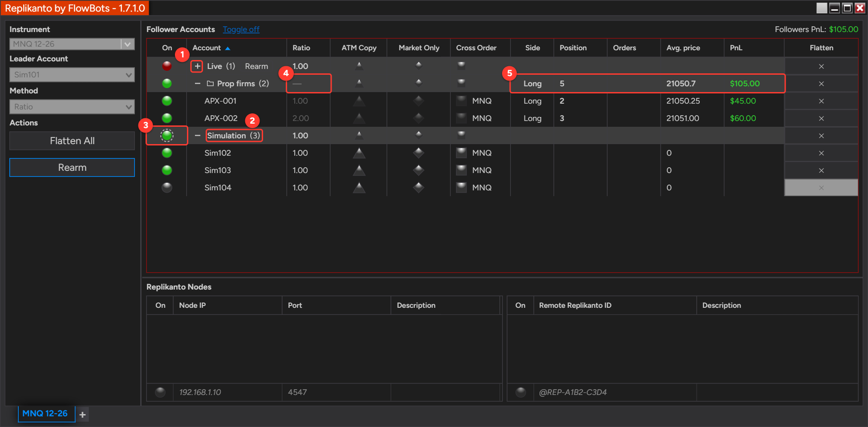This screenshot has height=427, width=868.
Task: Enable remote Replikanto @REP-A1B2-C3D4 On indicator
Action: tap(521, 392)
